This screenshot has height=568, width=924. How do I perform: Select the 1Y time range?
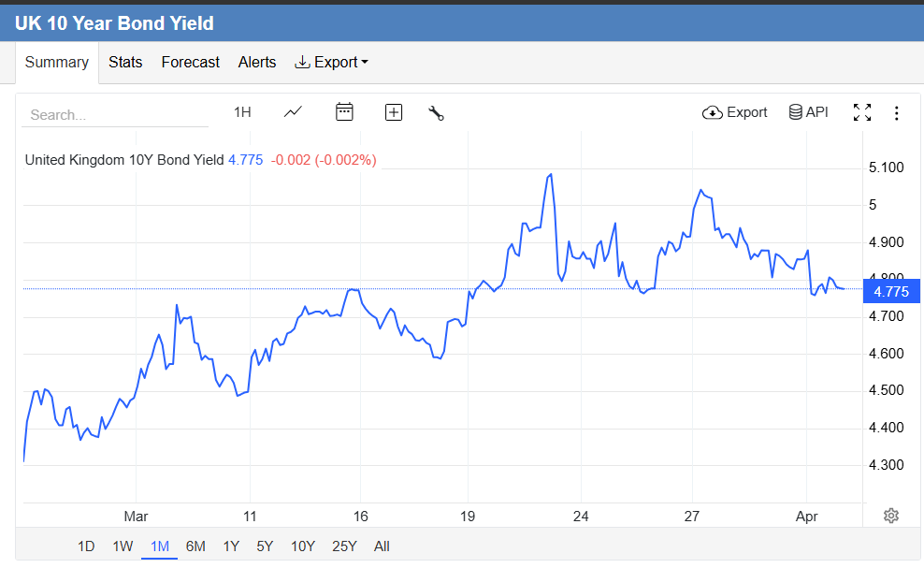[231, 546]
